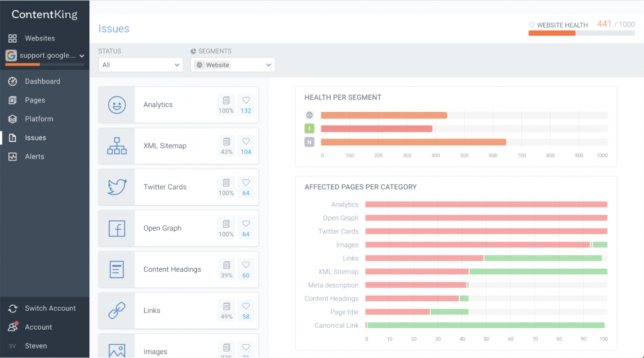Viewport: 644px width, 358px height.
Task: Click the Open Graph Facebook icon
Action: pyautogui.click(x=116, y=228)
